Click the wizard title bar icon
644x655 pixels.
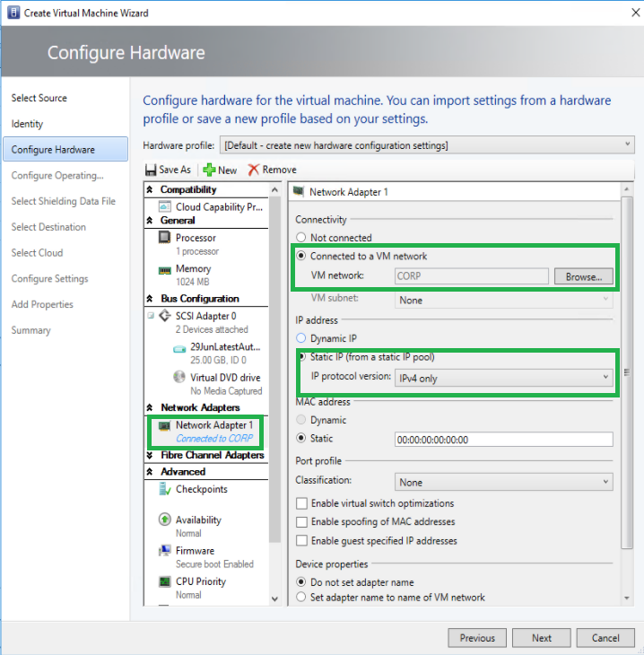coord(13,13)
